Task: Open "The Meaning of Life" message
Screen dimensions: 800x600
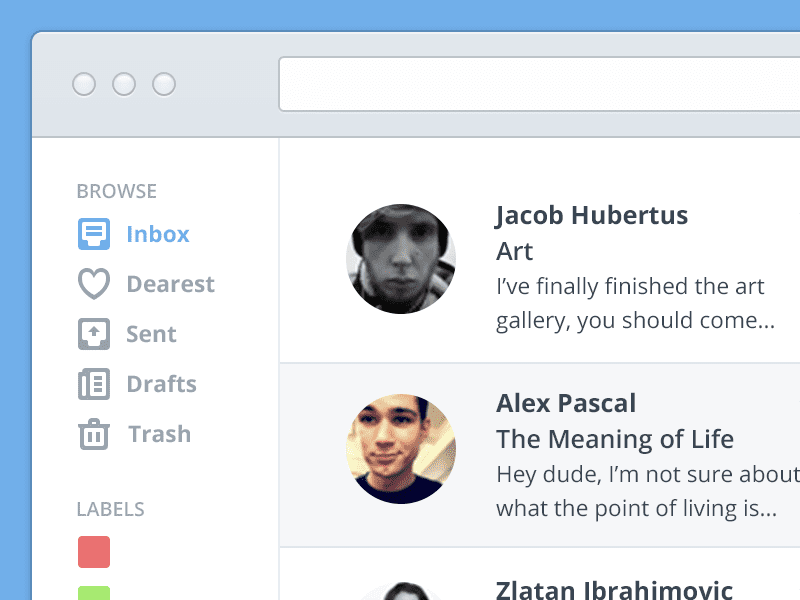Action: point(540,455)
